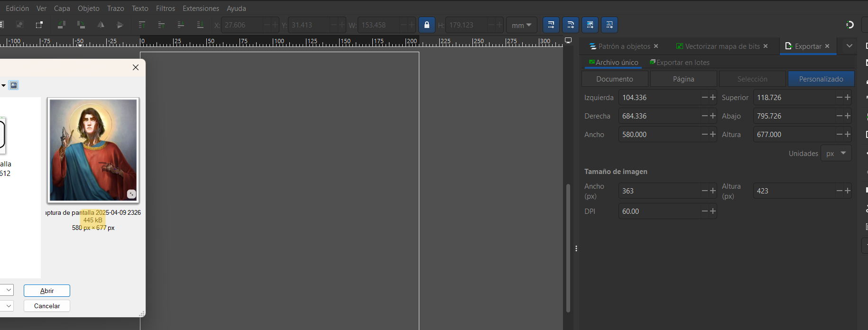868x330 pixels.
Task: Expand the docked panels tab list chevron
Action: 850,46
